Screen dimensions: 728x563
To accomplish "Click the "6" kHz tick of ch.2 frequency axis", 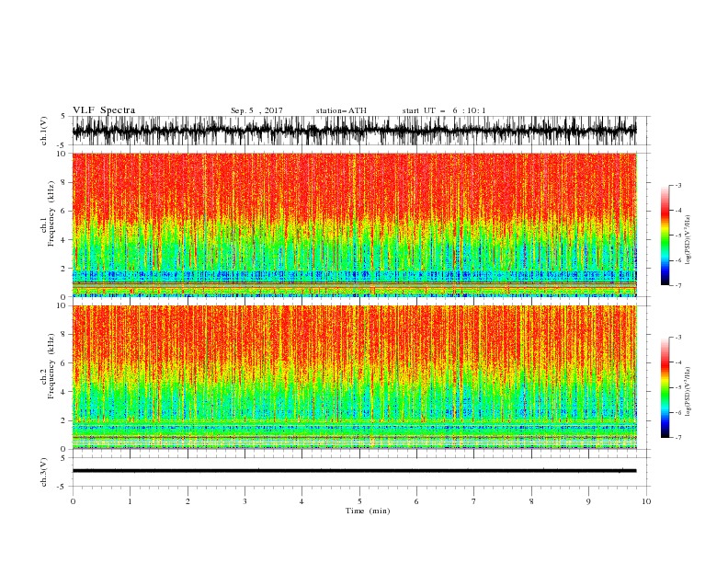I will point(64,363).
